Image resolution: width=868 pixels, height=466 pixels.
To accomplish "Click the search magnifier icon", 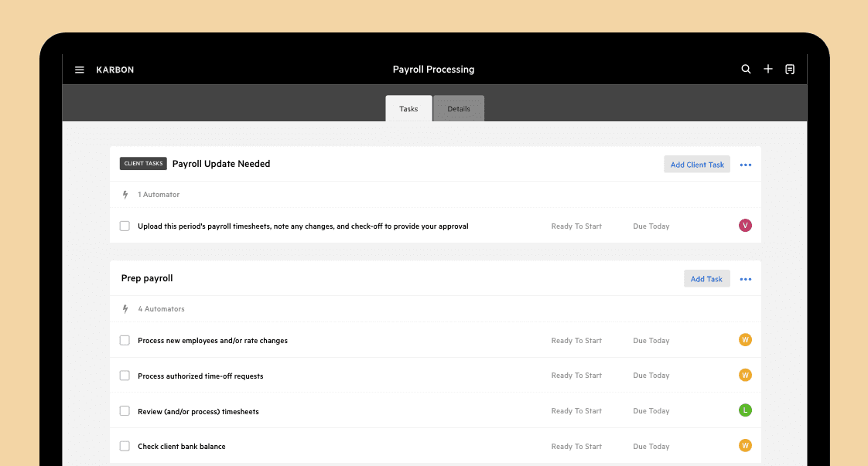I will pyautogui.click(x=746, y=69).
